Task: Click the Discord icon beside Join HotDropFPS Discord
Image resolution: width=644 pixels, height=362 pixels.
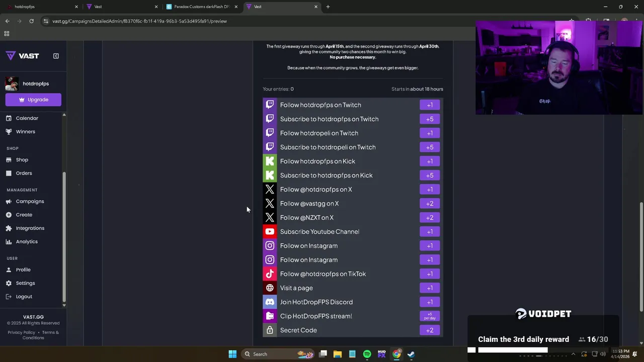Action: [x=270, y=302]
